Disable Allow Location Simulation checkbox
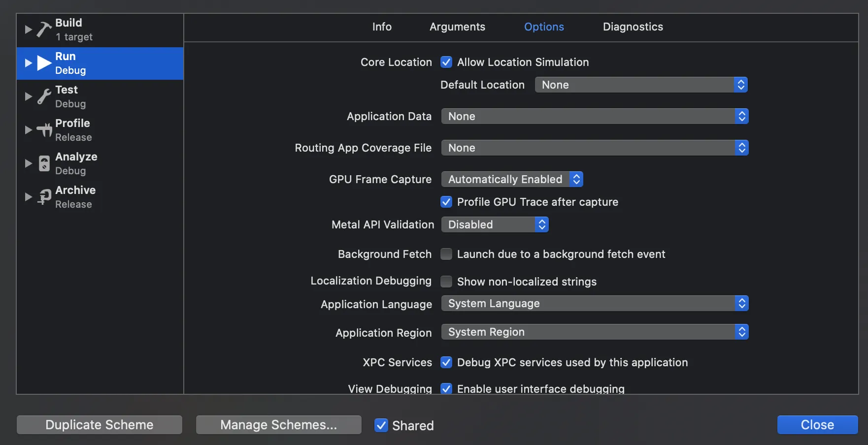The width and height of the screenshot is (868, 445). (x=446, y=62)
